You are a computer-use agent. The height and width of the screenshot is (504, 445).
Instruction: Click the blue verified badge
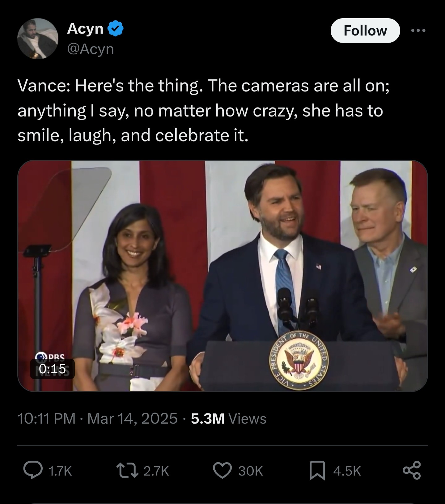tap(116, 28)
